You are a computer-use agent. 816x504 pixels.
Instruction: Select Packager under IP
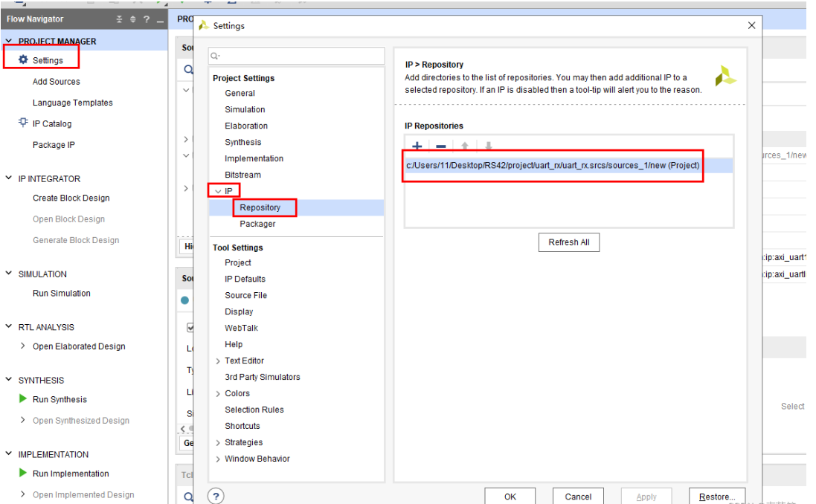[257, 224]
